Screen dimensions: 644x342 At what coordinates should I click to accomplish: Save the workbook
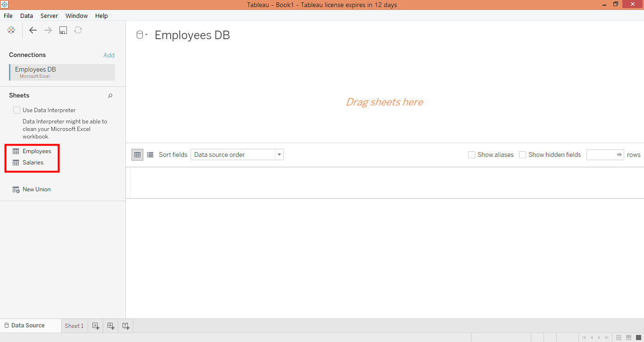[63, 30]
